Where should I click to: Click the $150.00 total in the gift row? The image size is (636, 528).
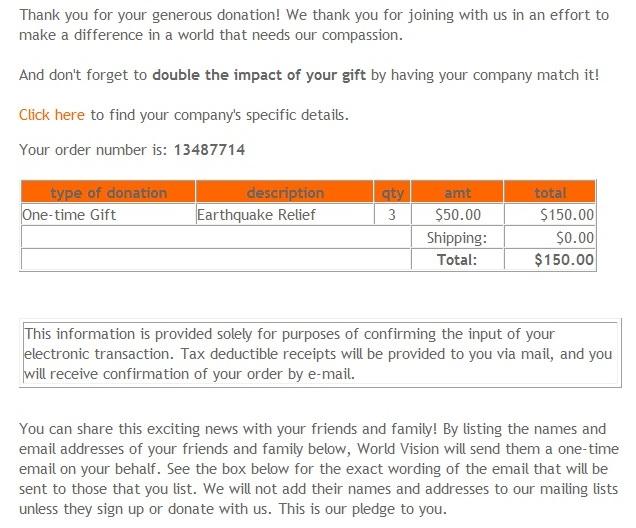click(x=566, y=214)
